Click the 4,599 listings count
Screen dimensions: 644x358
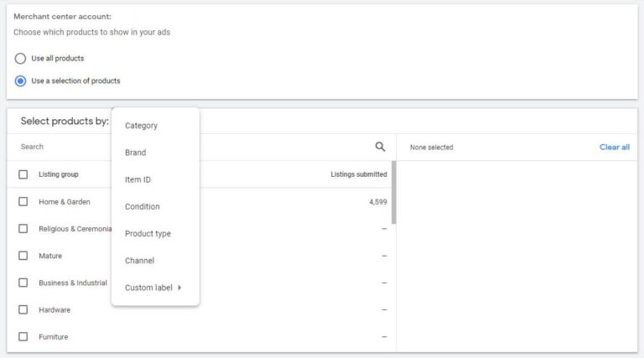click(x=378, y=202)
